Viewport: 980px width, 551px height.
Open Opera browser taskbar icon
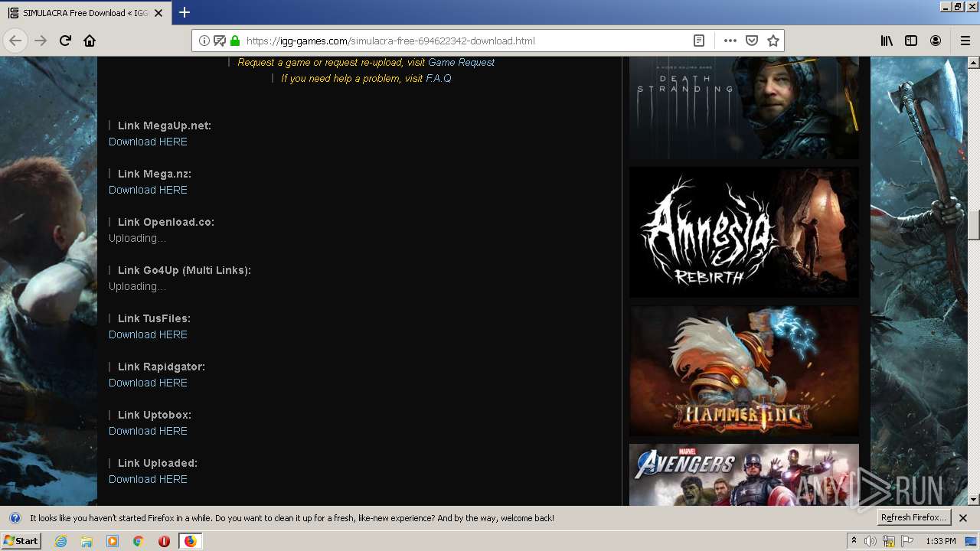(164, 541)
